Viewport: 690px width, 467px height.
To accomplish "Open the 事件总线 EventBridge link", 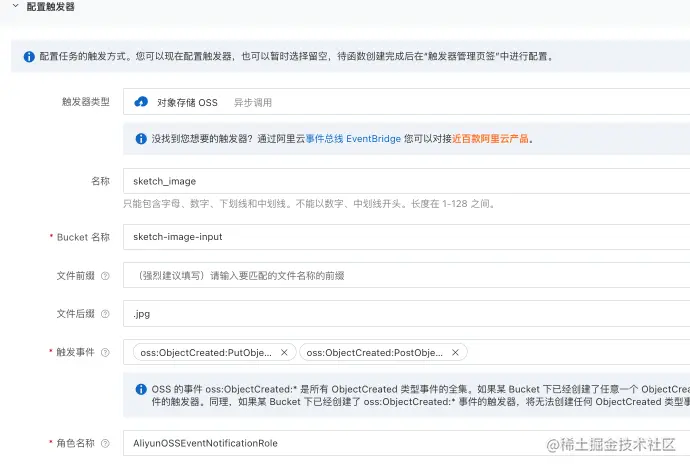I will pos(353,139).
